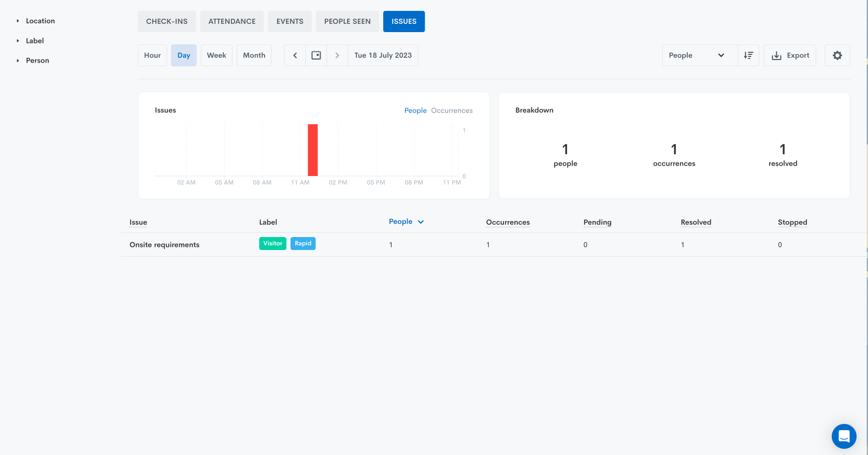Sort by People column header
This screenshot has width=868, height=455.
click(406, 222)
